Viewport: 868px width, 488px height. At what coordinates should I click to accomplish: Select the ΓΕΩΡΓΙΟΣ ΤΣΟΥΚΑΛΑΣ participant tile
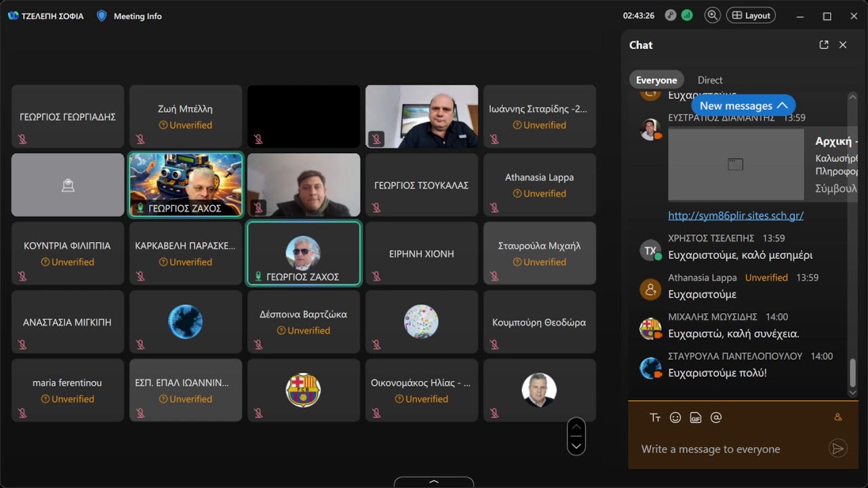click(x=422, y=185)
